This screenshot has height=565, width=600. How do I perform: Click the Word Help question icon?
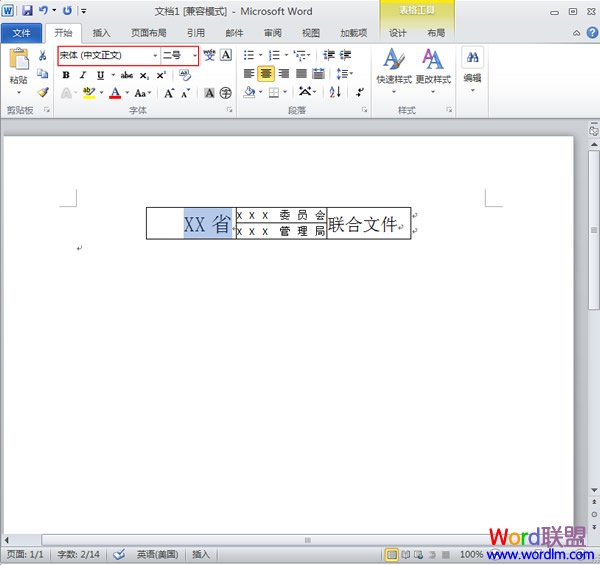(x=592, y=33)
